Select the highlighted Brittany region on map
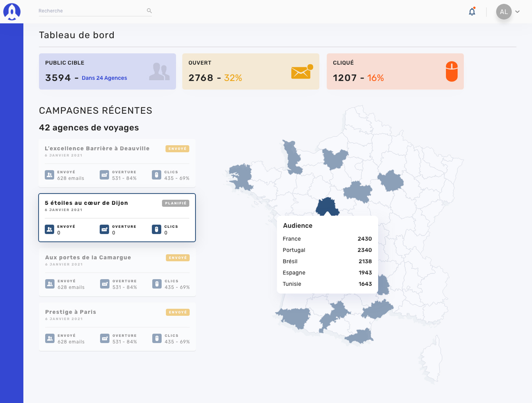532x403 pixels. click(241, 176)
